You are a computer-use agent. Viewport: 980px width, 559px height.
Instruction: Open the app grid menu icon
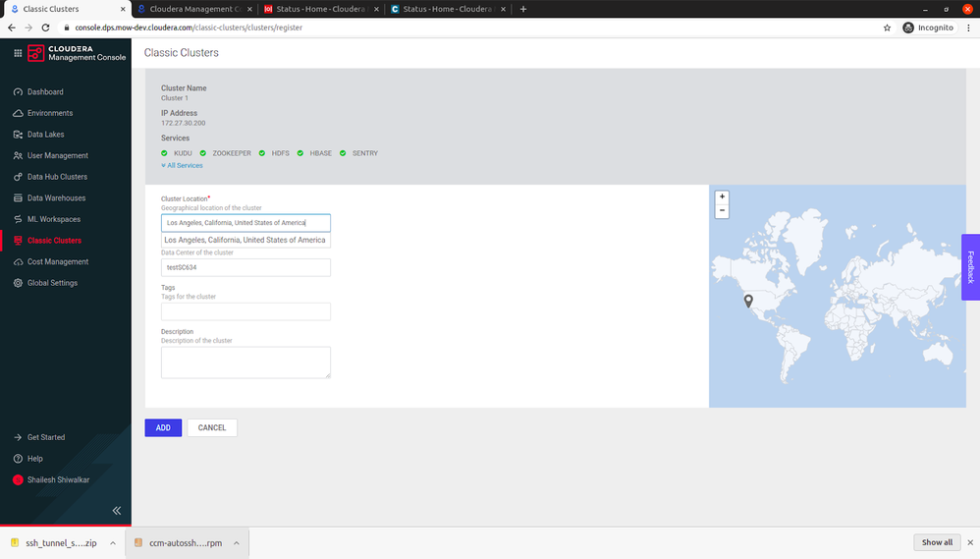18,53
